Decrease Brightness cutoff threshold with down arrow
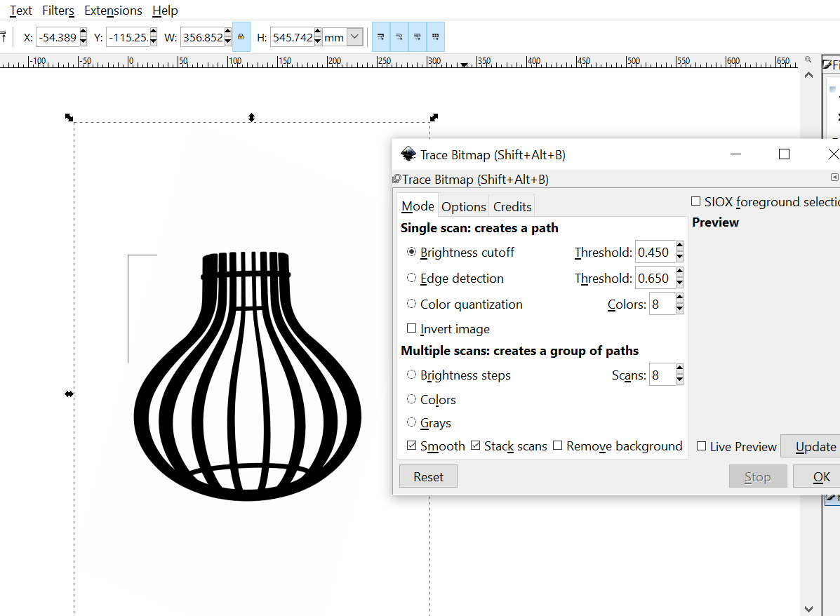This screenshot has height=616, width=840. pyautogui.click(x=680, y=257)
